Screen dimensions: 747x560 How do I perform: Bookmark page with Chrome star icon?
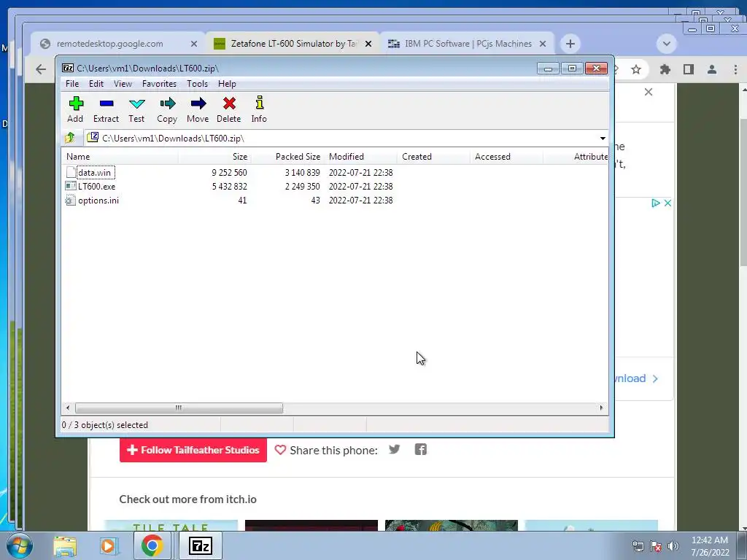[x=636, y=69]
